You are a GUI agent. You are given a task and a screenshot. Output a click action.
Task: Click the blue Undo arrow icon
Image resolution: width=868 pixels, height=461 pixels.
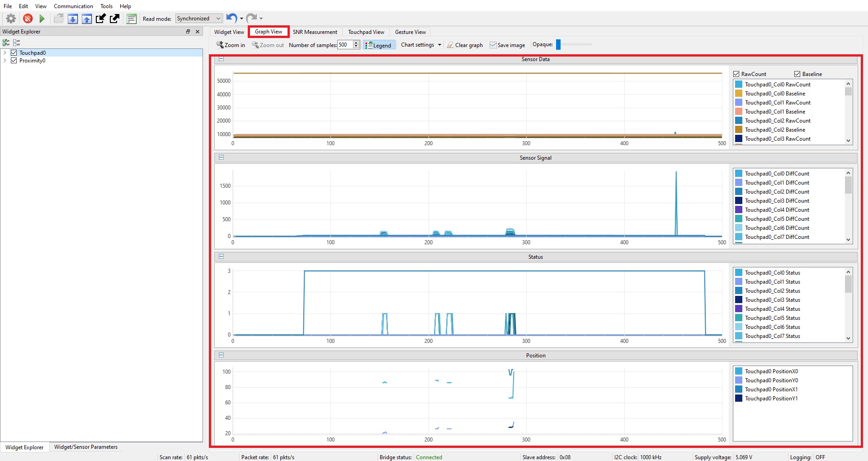(231, 18)
